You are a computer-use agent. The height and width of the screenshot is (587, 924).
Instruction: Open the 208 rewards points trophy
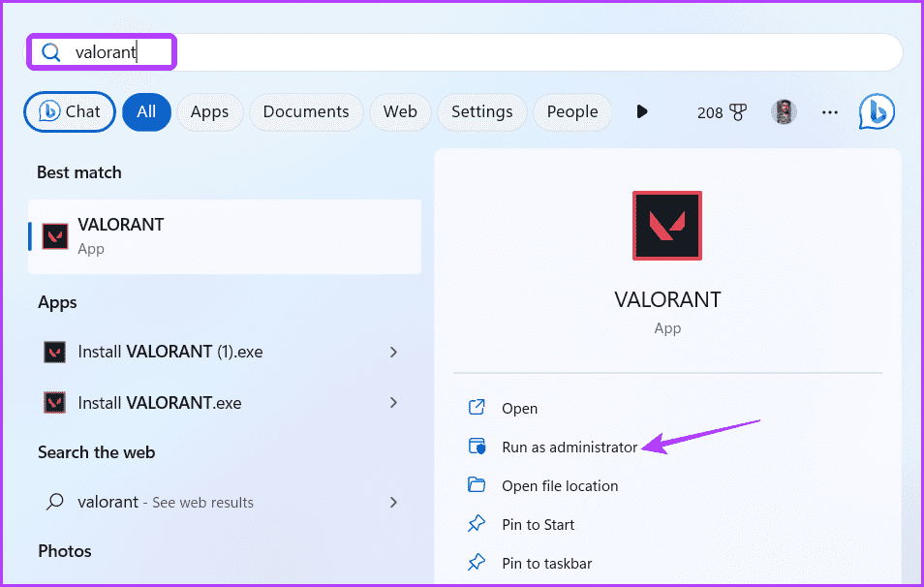coord(722,112)
